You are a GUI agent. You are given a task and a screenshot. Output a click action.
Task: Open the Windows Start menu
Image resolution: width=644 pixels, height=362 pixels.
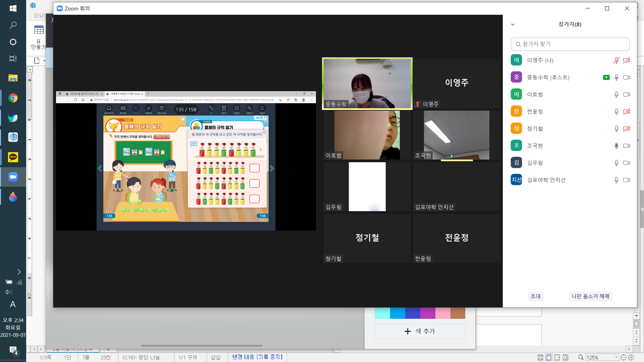[x=13, y=8]
